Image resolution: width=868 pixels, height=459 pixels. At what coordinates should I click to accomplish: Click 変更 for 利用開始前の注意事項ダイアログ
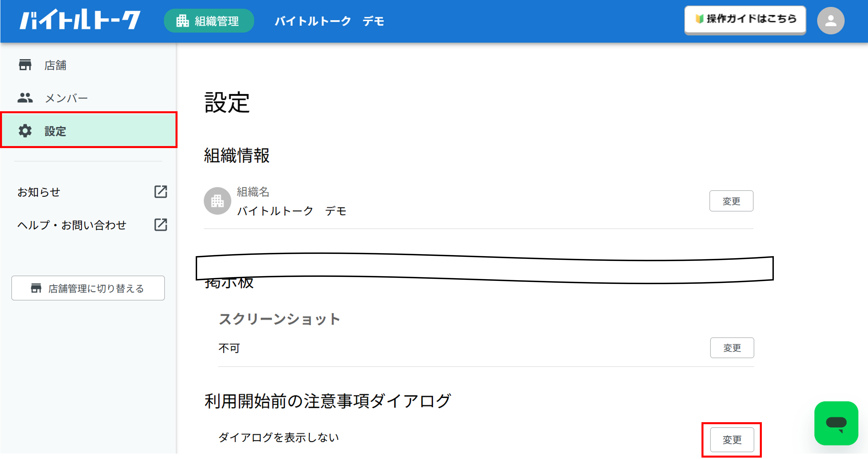click(x=732, y=440)
